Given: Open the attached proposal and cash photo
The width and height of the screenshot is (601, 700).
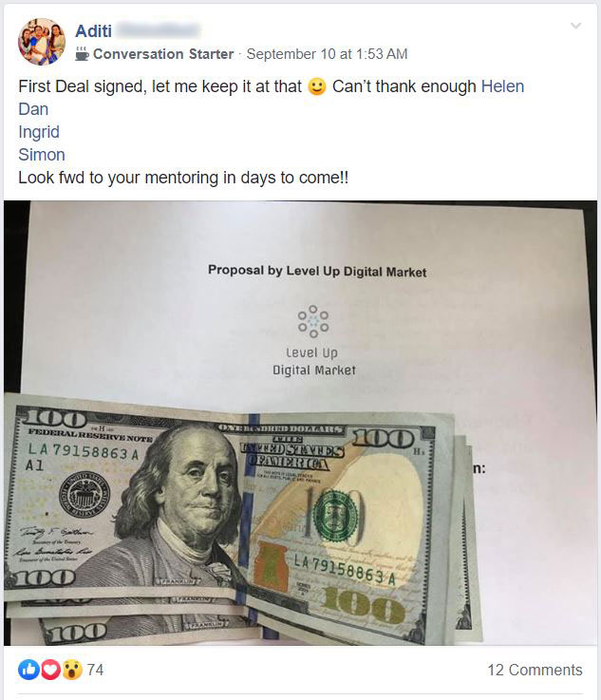Looking at the screenshot, I should coord(300,423).
